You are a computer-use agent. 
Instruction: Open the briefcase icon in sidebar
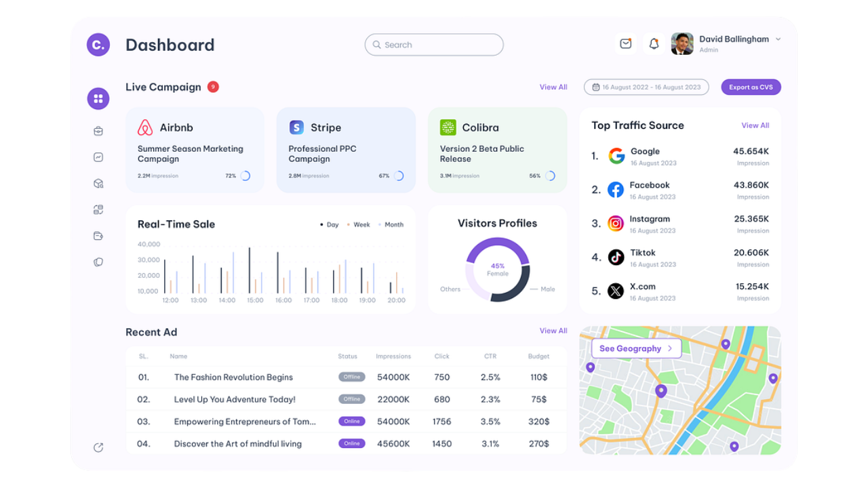[x=98, y=131]
